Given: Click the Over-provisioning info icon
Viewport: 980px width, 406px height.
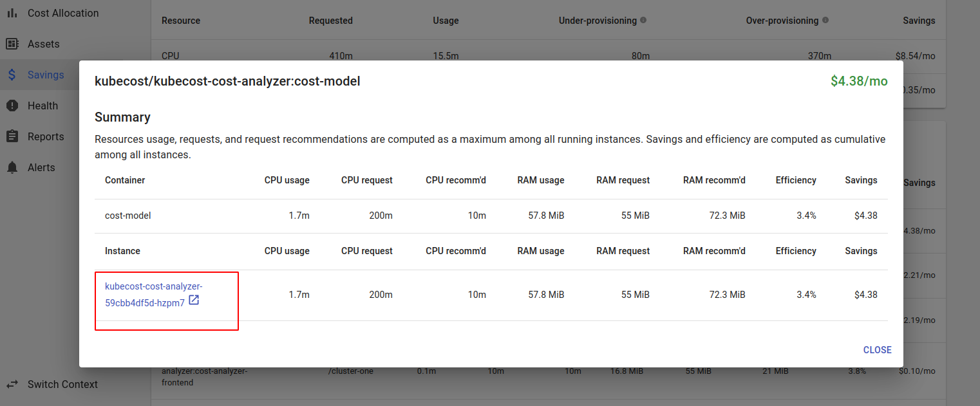Looking at the screenshot, I should coord(825,20).
